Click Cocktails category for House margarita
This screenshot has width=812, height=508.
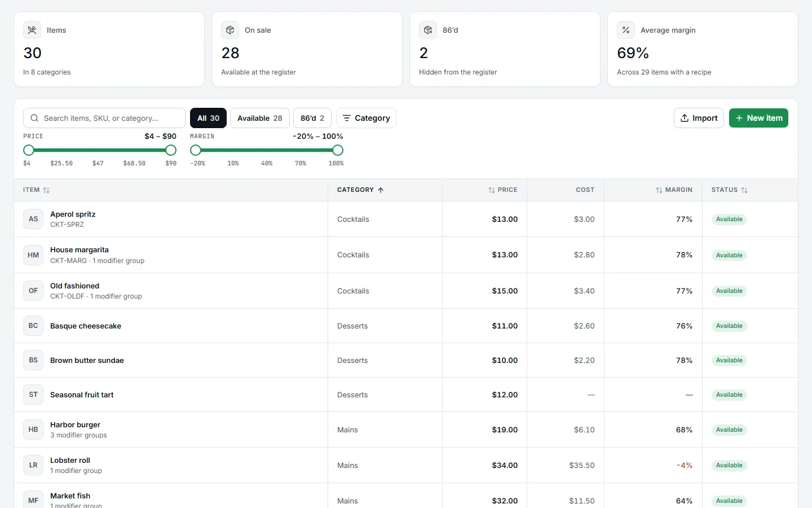pos(353,255)
